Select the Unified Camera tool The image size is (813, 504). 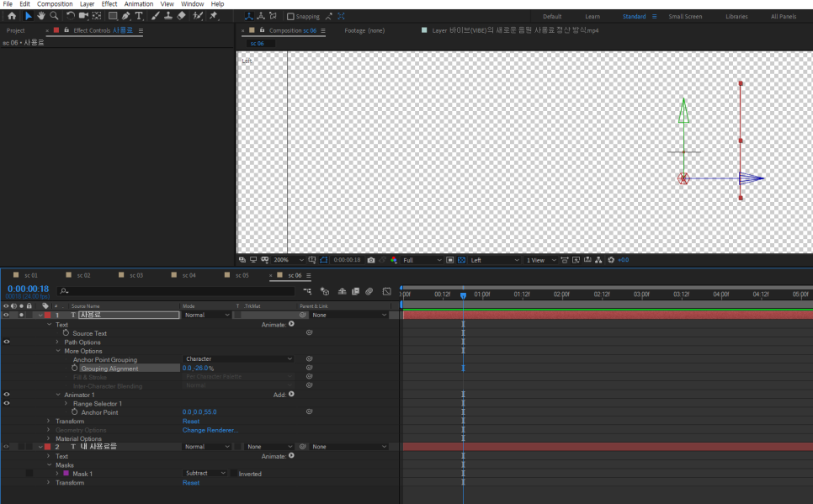point(83,16)
